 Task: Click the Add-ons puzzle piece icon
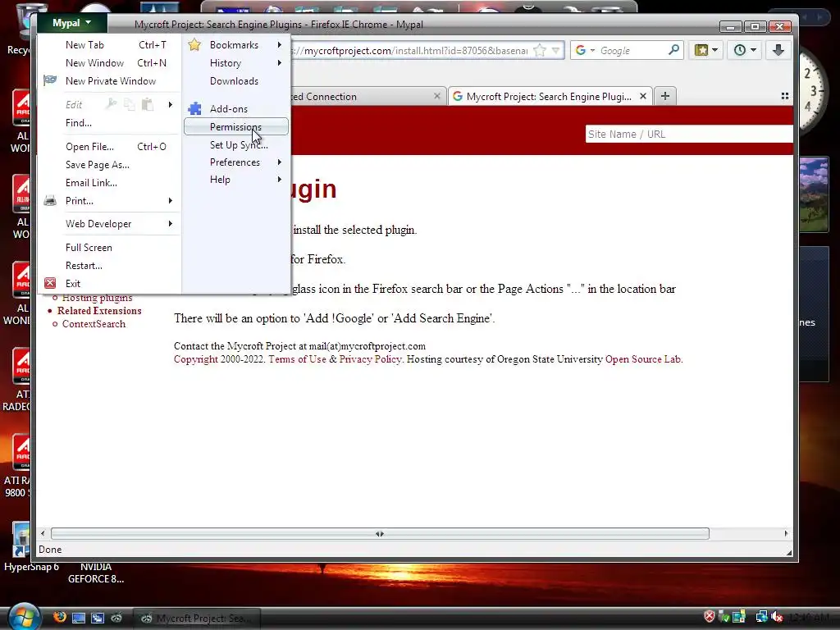tap(194, 109)
